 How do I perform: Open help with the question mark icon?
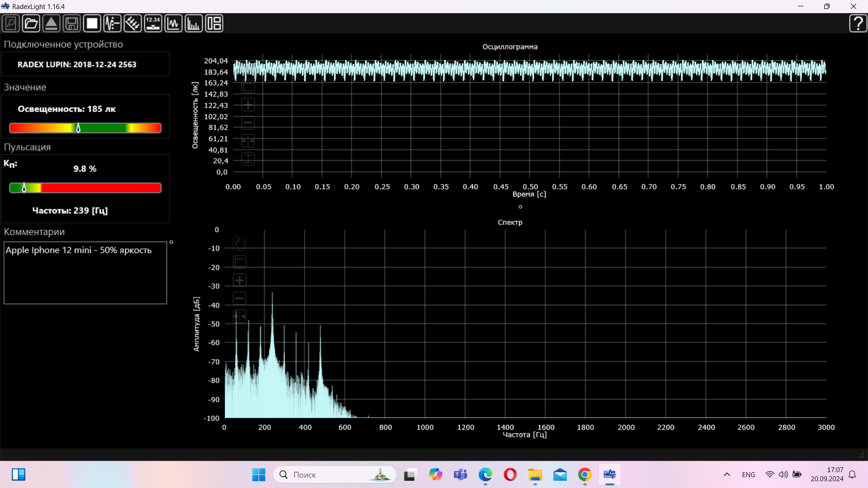pos(858,23)
